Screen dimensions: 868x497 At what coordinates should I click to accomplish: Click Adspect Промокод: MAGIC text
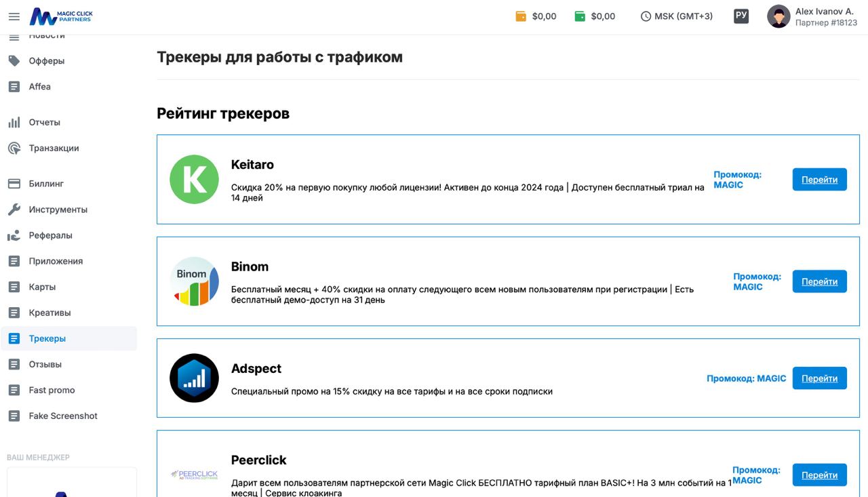click(x=747, y=378)
